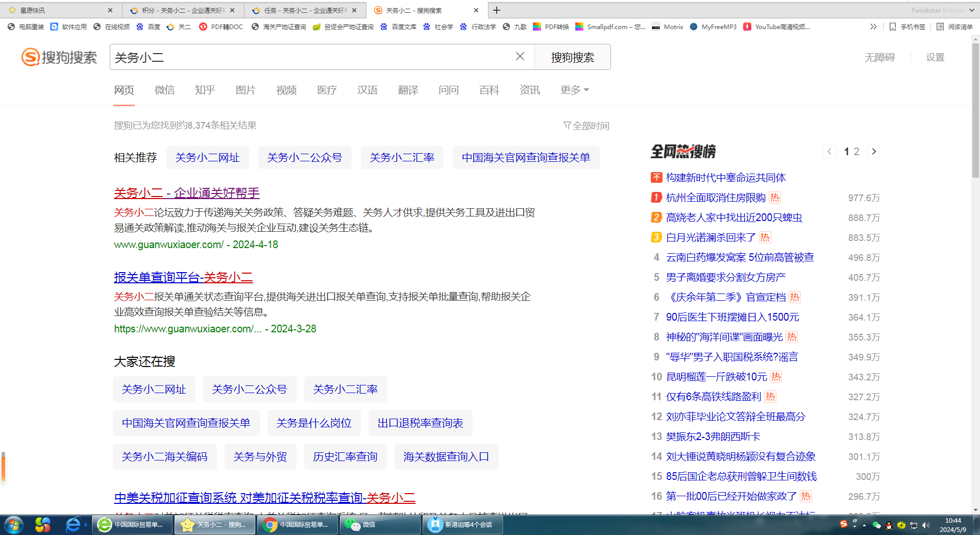Clear the search box with X icon
This screenshot has height=535, width=980.
tap(520, 57)
